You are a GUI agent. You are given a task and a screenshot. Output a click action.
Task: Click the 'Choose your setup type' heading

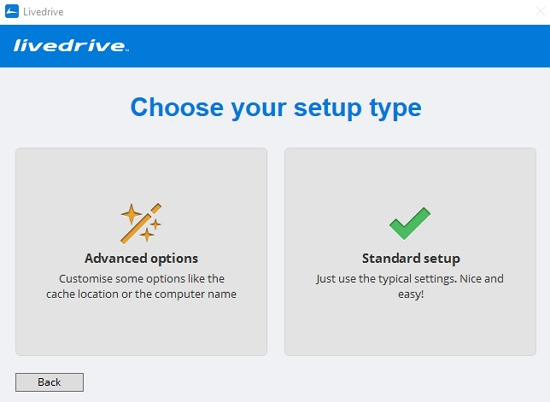pos(276,108)
